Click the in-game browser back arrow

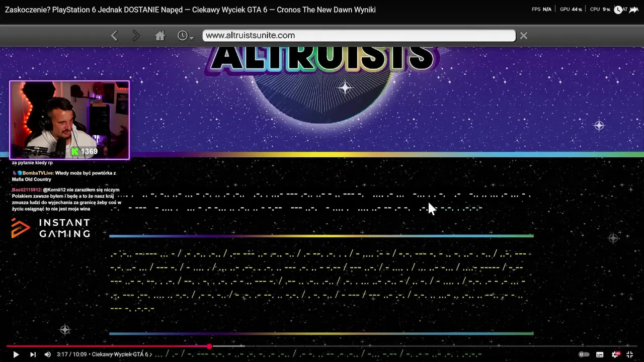pyautogui.click(x=114, y=35)
